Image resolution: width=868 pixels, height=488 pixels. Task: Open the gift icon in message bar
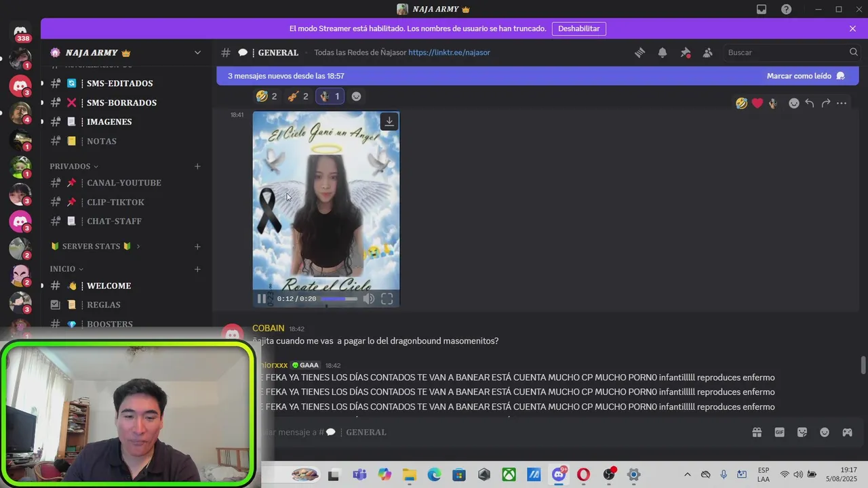[x=757, y=432]
